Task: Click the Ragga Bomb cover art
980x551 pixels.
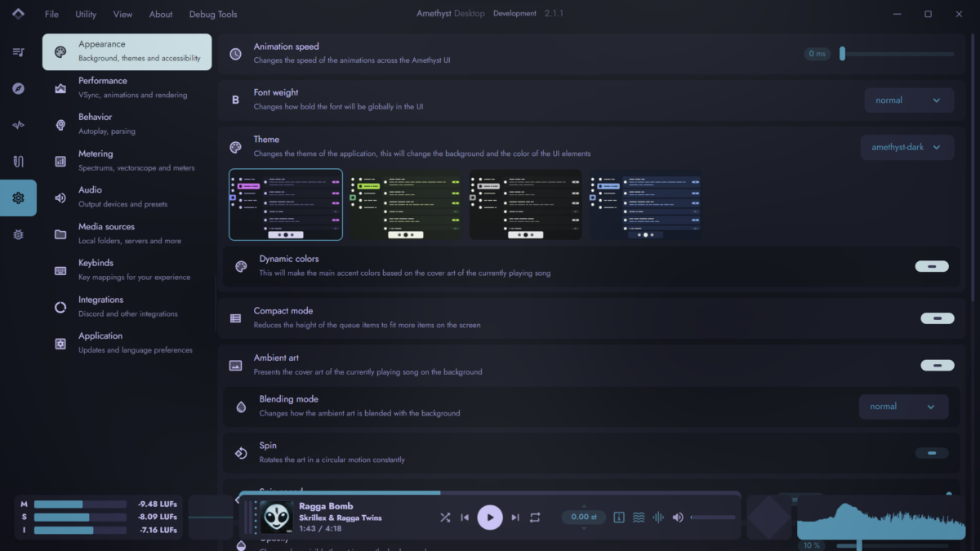Action: (x=276, y=518)
